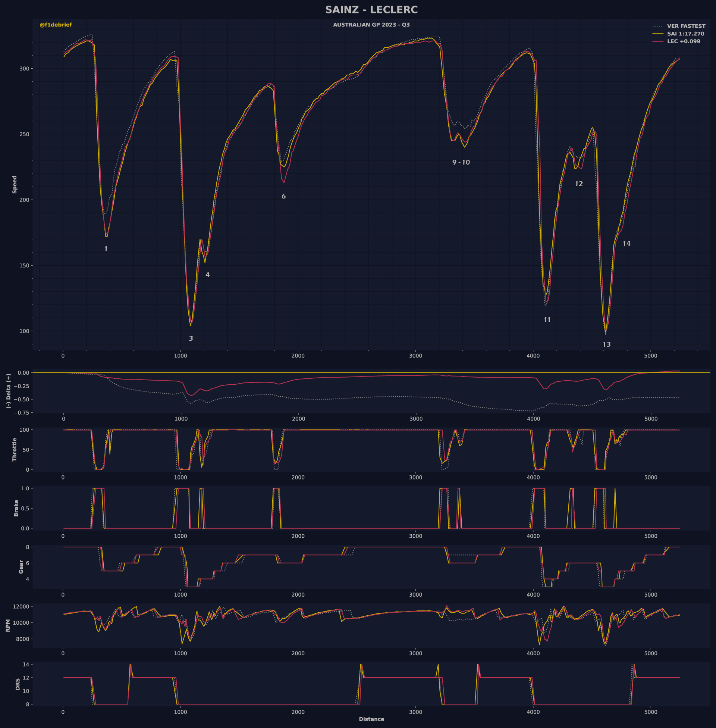Click the Brake axis label
The width and height of the screenshot is (716, 728).
(16, 508)
